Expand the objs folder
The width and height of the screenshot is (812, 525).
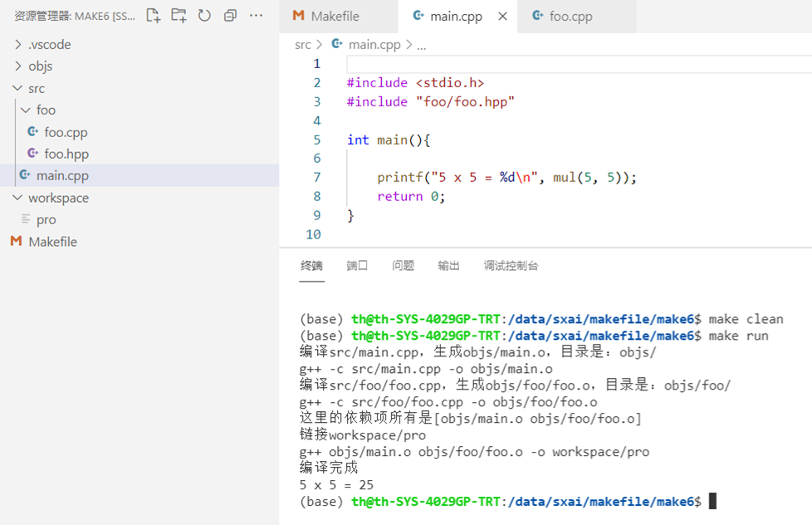[x=18, y=66]
